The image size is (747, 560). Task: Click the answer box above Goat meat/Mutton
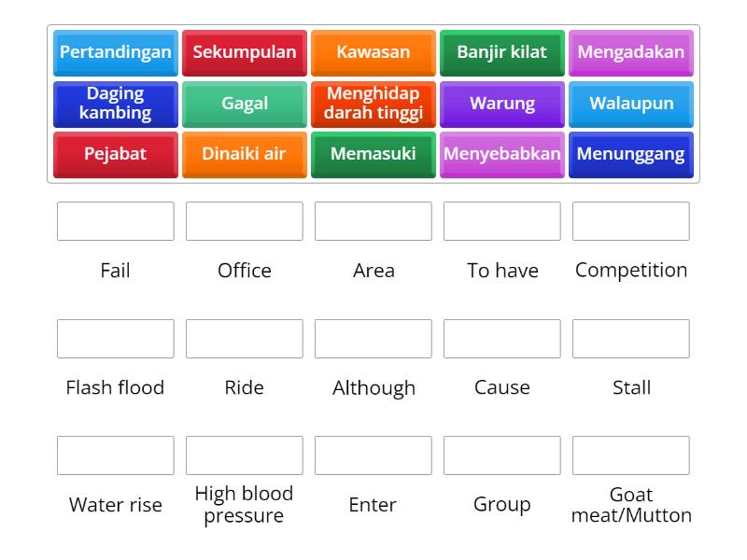pos(631,455)
